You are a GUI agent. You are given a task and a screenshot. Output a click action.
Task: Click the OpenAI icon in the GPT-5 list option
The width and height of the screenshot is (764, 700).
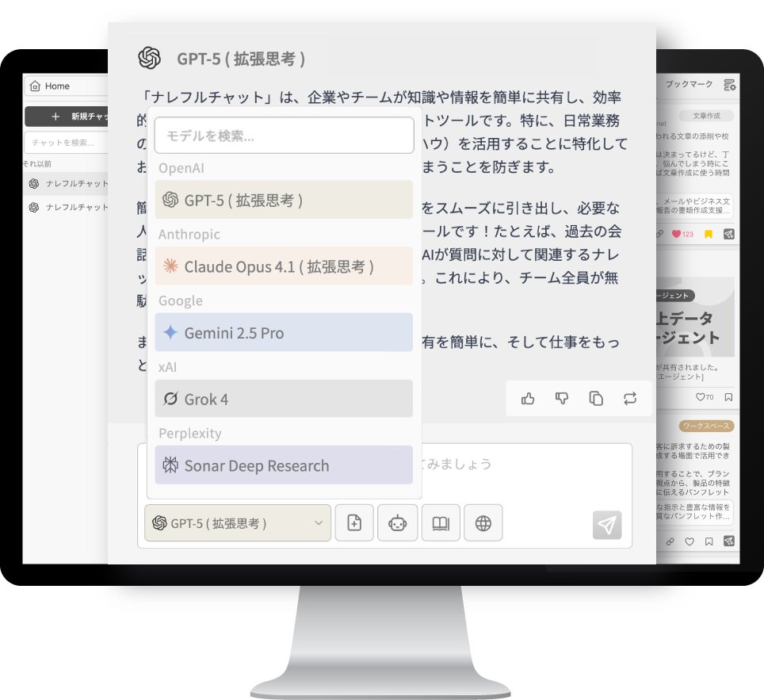coord(170,199)
